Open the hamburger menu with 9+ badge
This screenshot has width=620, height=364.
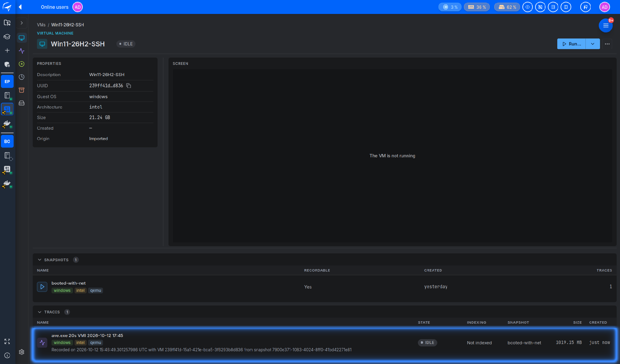[x=605, y=25]
